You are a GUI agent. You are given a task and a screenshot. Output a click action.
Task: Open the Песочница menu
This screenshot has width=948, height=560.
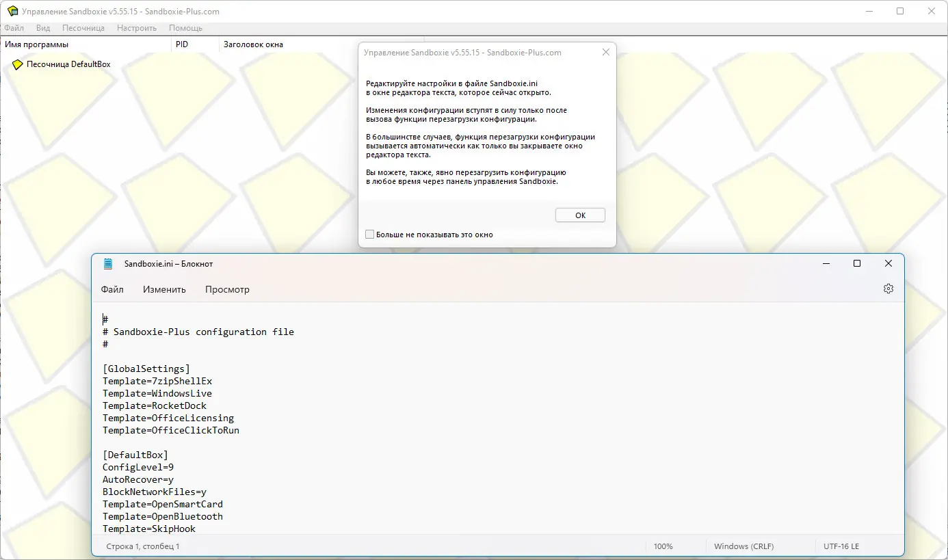(x=83, y=28)
